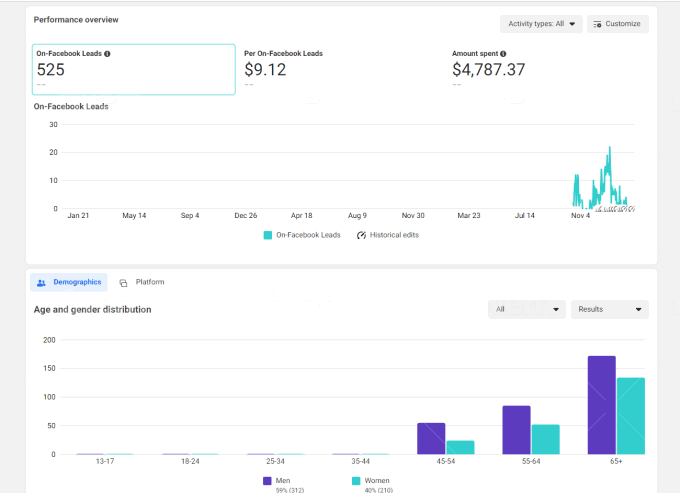This screenshot has height=493, width=680.
Task: Select the On-Facebook Leads 525 card
Action: pyautogui.click(x=133, y=69)
